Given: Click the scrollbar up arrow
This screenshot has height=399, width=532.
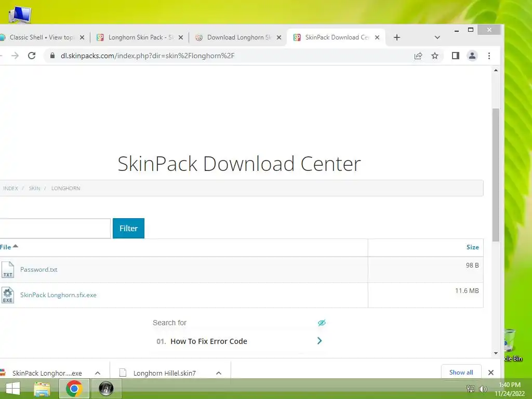Looking at the screenshot, I should (496, 70).
